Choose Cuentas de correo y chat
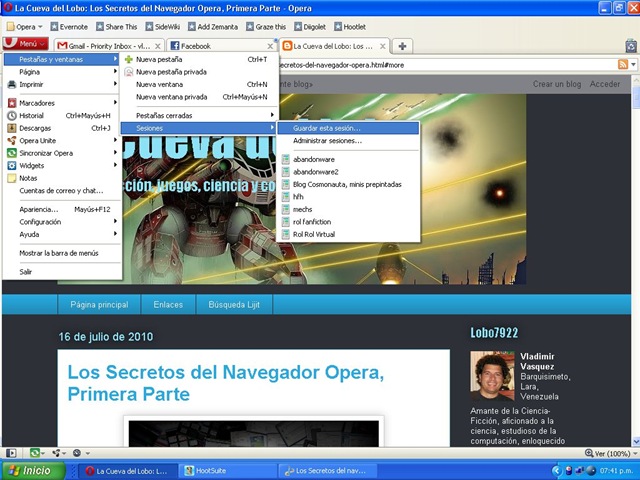This screenshot has width=640, height=480. click(x=61, y=191)
